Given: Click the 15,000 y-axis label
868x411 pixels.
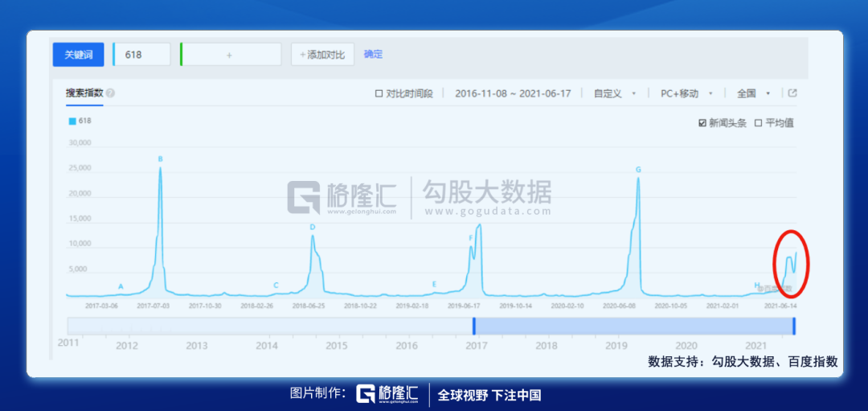Looking at the screenshot, I should click(x=79, y=219).
